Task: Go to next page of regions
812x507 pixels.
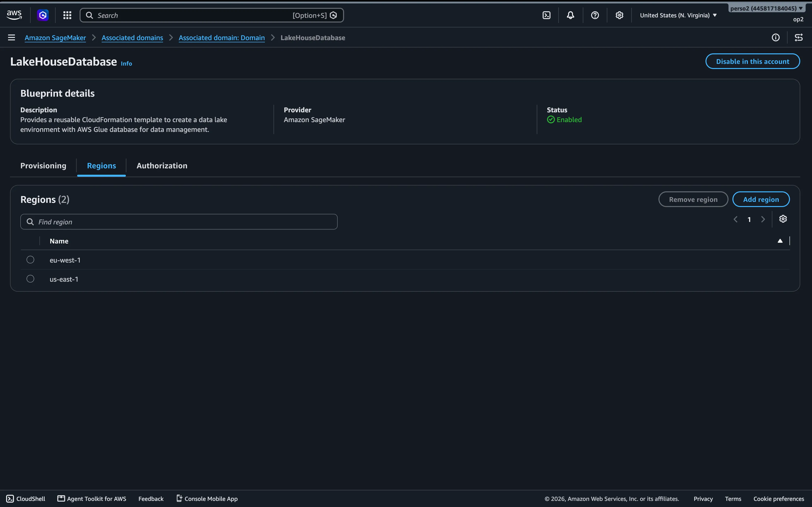Action: (763, 219)
